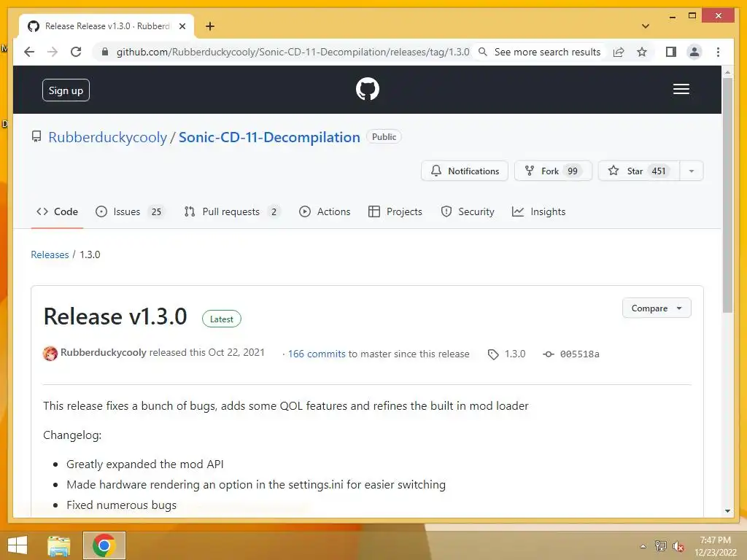Click 'Greatly expanded the mod API' bullet
This screenshot has width=747, height=560.
coord(145,464)
